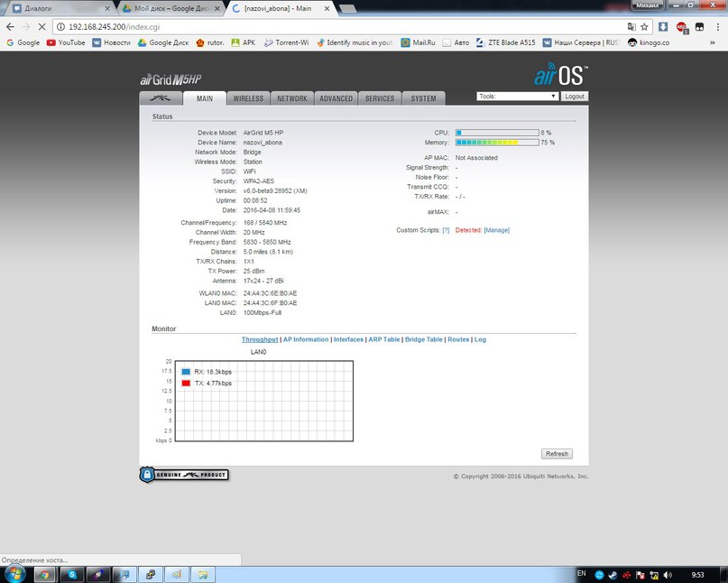Open the rutor bookmark
728x583 pixels.
click(x=210, y=42)
